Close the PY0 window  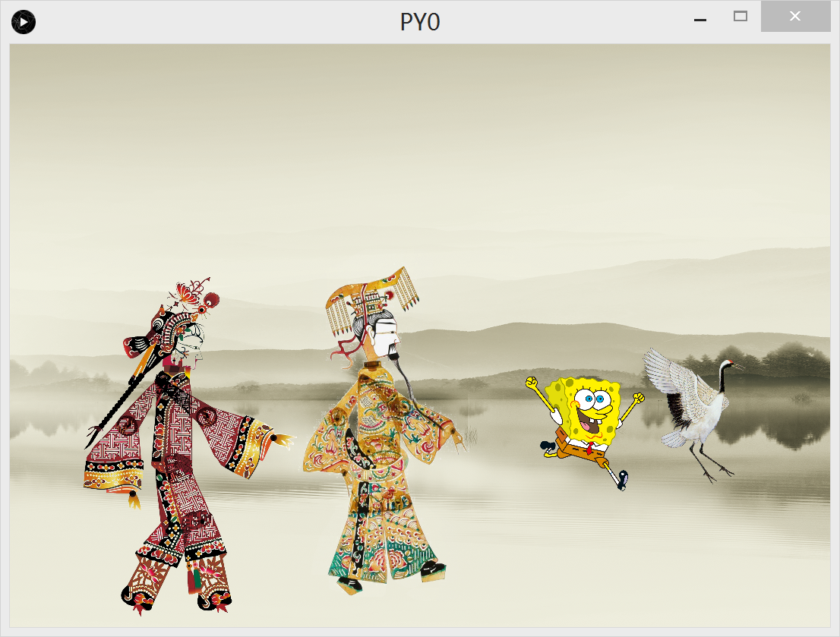[x=795, y=17]
